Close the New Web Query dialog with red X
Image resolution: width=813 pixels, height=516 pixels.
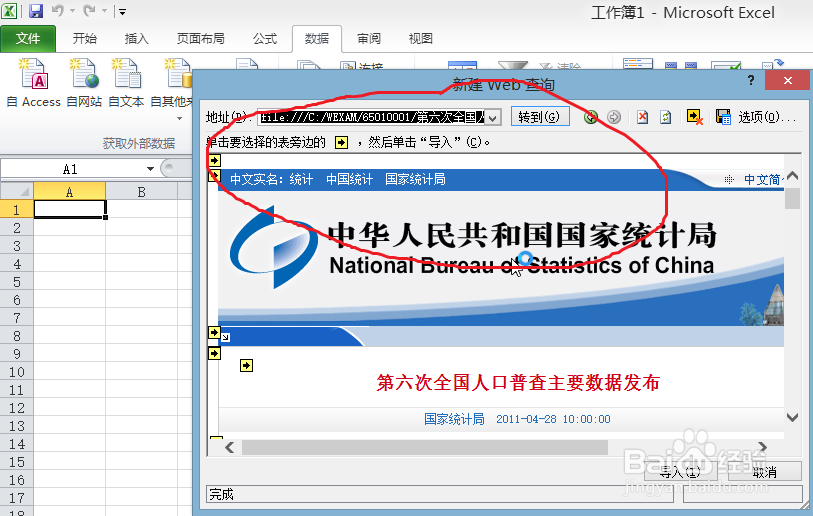point(788,80)
